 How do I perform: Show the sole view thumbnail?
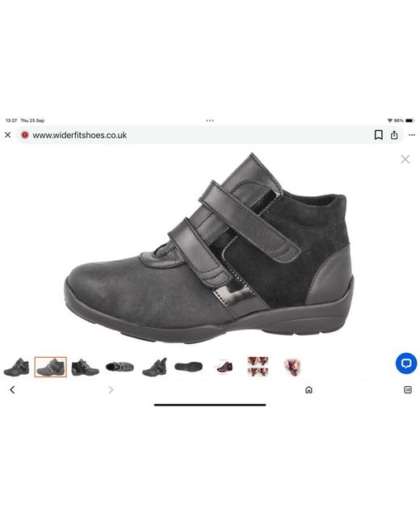coord(188,367)
